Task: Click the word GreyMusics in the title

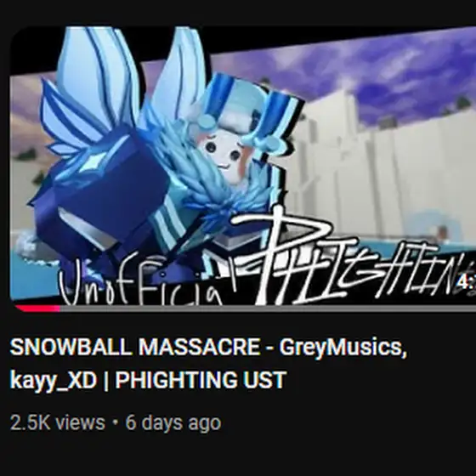Action: pos(343,347)
